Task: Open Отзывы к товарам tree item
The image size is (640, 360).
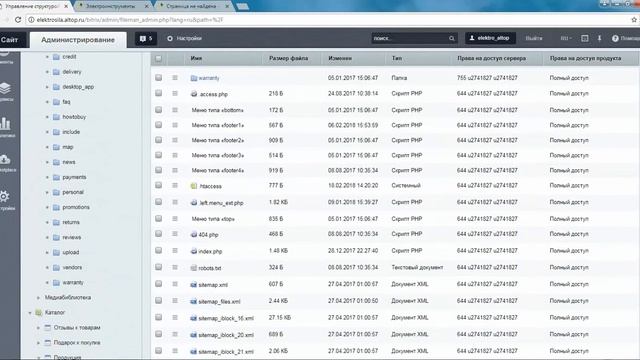Action: coord(77,327)
